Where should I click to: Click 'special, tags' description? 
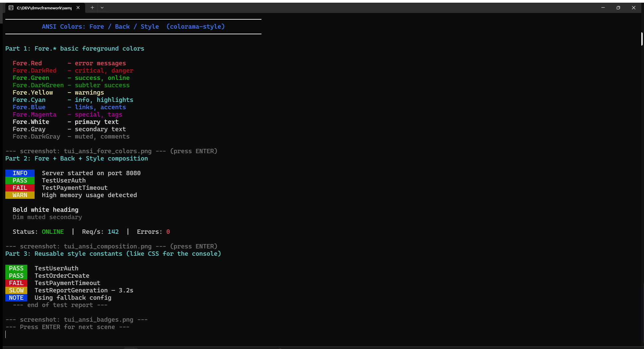coord(98,115)
